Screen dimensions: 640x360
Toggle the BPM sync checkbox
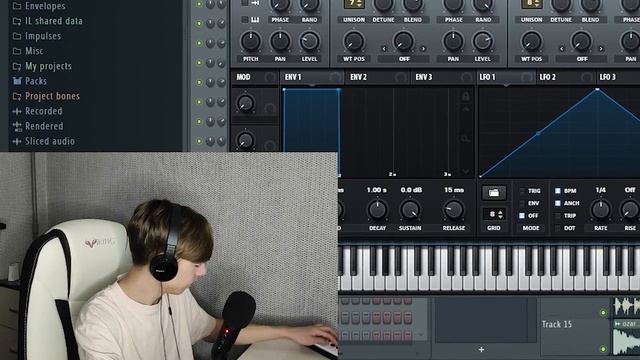tap(558, 191)
